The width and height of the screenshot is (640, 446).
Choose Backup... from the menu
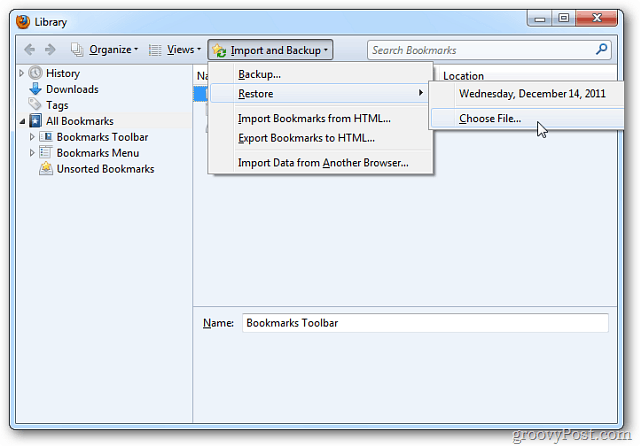(x=320, y=74)
